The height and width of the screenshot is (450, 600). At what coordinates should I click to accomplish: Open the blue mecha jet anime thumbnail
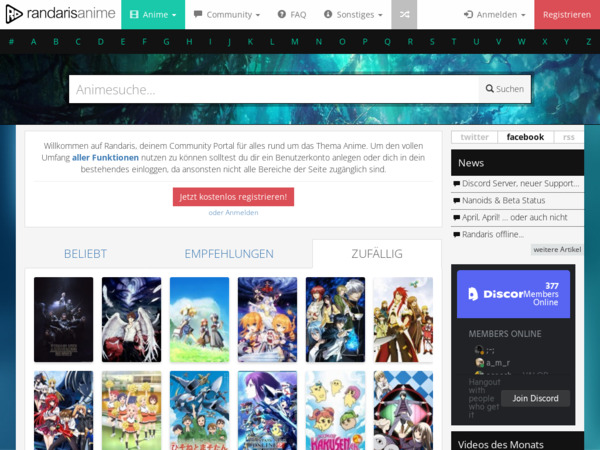point(199,410)
